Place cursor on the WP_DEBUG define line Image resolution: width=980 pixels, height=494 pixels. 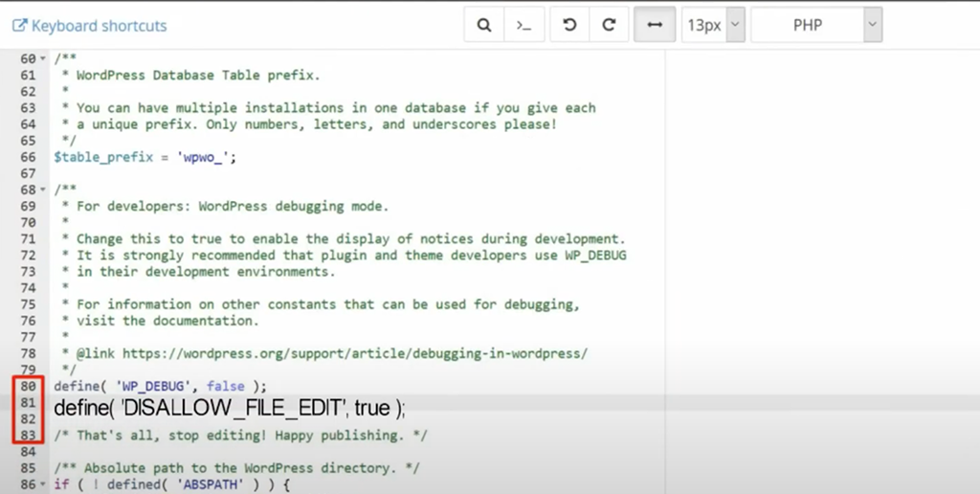(160, 386)
